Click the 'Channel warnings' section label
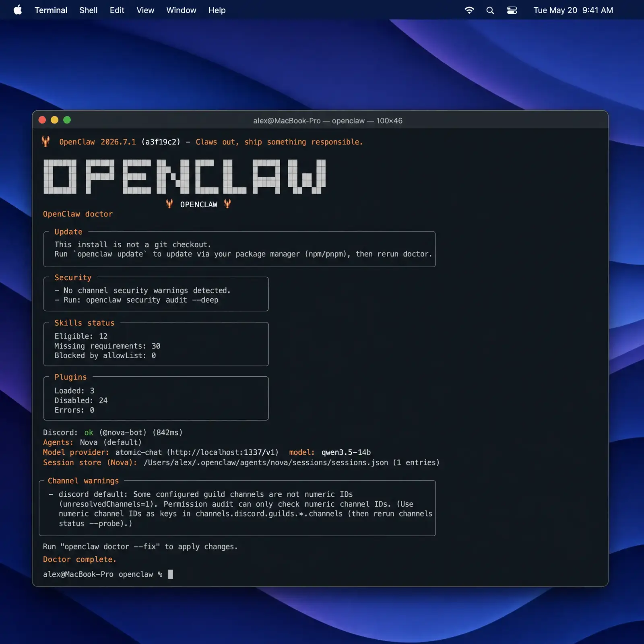 (83, 481)
